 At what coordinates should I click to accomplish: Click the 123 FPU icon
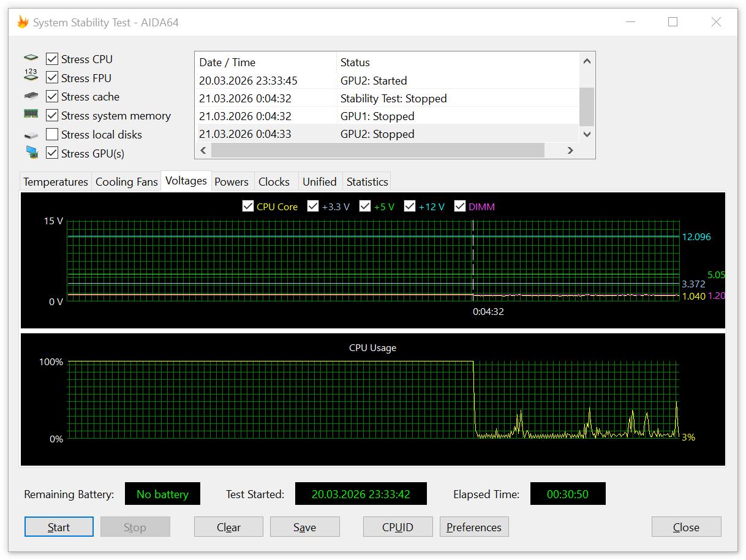coord(31,75)
